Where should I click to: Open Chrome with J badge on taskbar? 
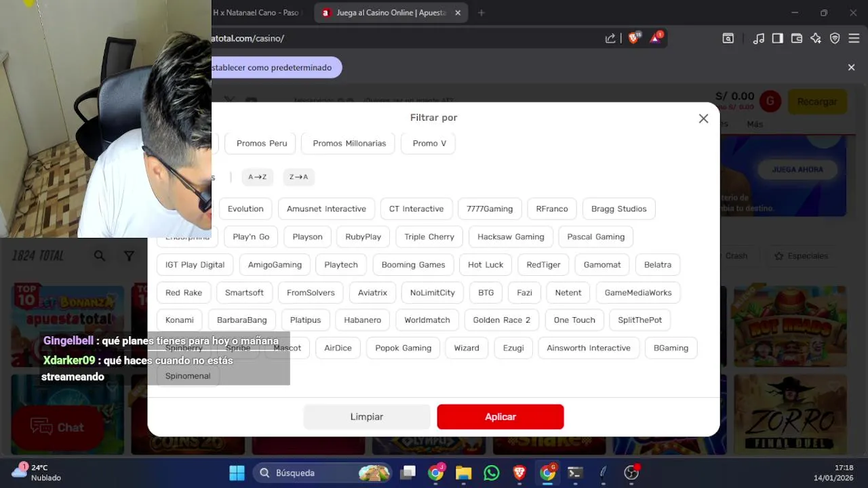tap(436, 472)
